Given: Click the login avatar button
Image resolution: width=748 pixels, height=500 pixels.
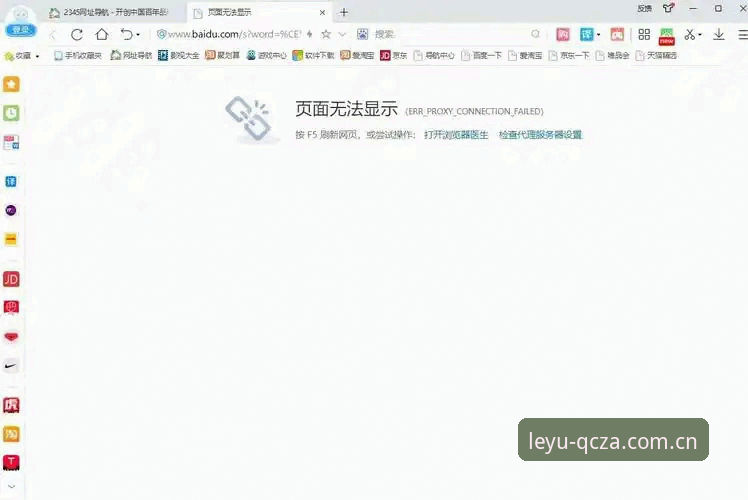Looking at the screenshot, I should click(x=20, y=21).
